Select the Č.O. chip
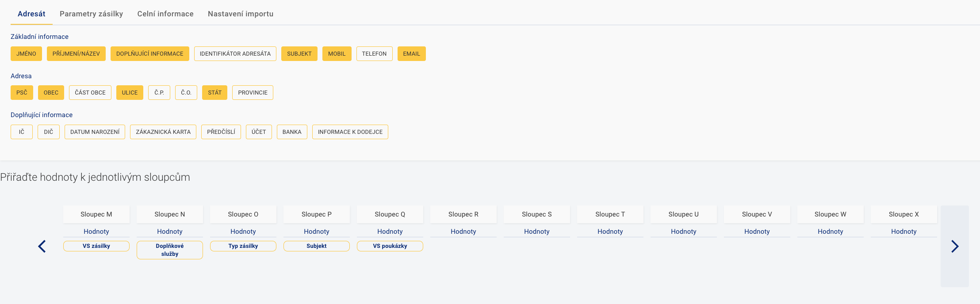 coord(186,92)
